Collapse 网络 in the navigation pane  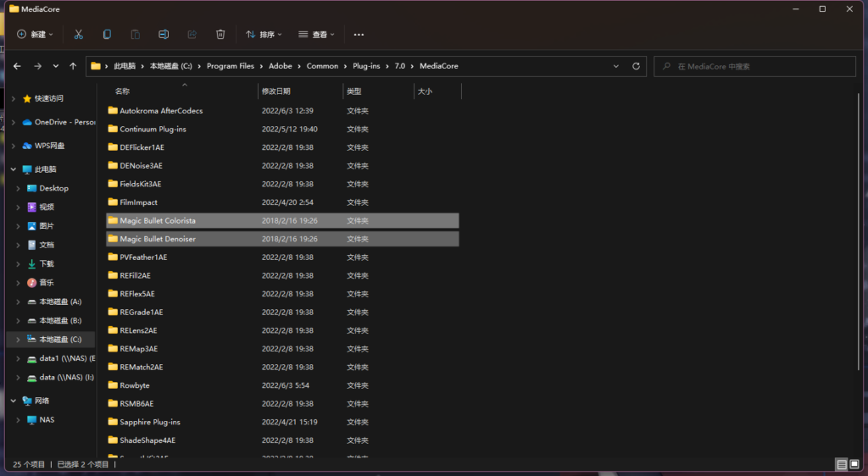pyautogui.click(x=14, y=401)
